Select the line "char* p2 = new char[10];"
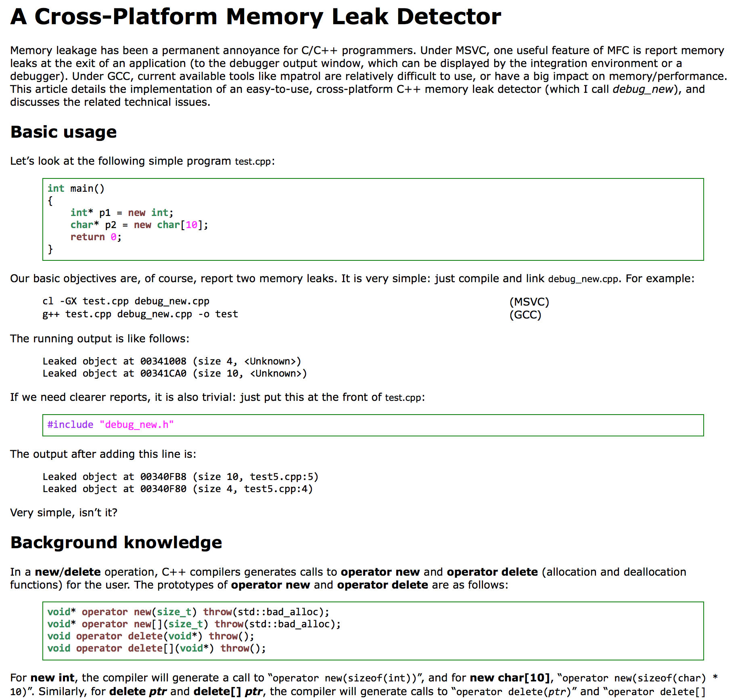 coord(138,225)
